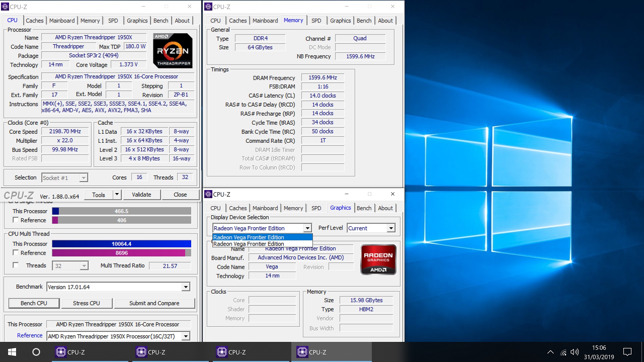Click Submit and Compare

pyautogui.click(x=154, y=303)
